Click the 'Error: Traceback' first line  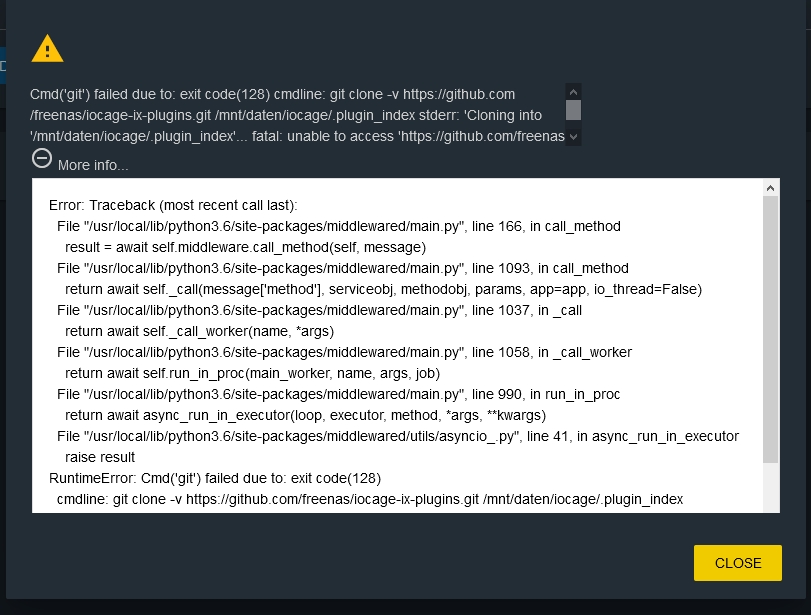173,205
